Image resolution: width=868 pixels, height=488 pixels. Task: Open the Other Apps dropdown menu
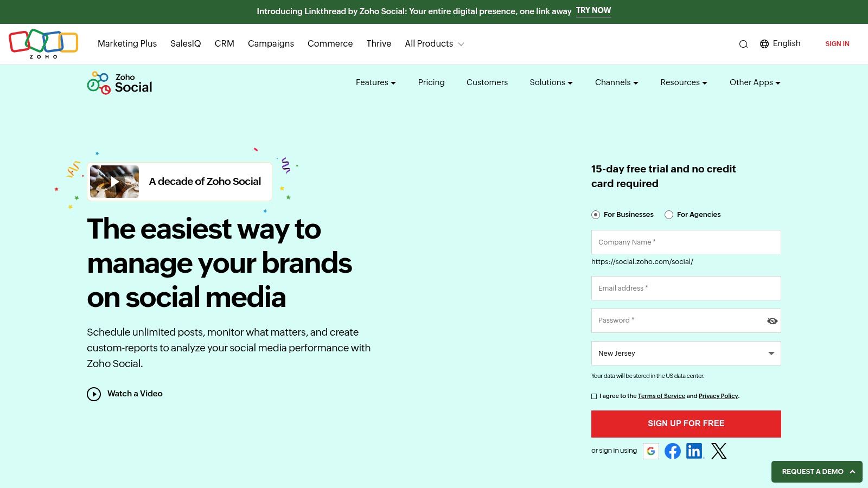[755, 82]
